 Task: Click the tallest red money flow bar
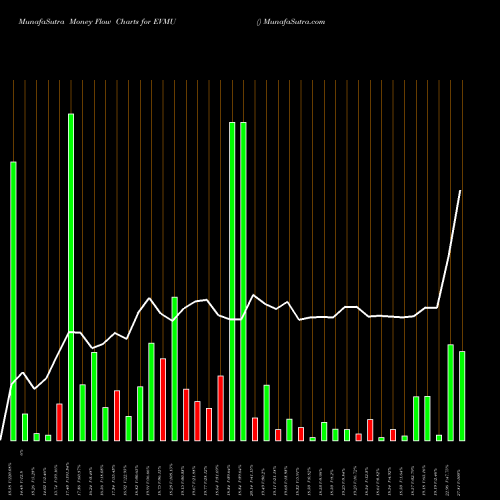(x=163, y=399)
